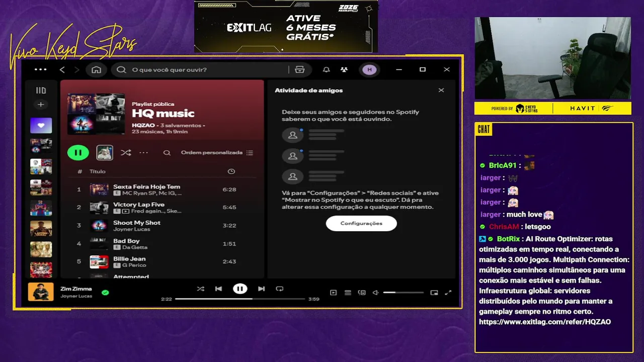Sort by the duration clock column

click(x=231, y=171)
